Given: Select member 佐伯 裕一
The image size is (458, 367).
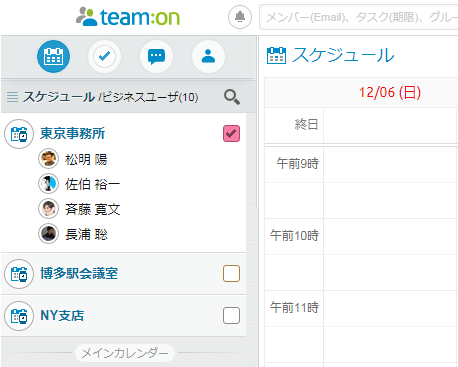Looking at the screenshot, I should pyautogui.click(x=92, y=184).
